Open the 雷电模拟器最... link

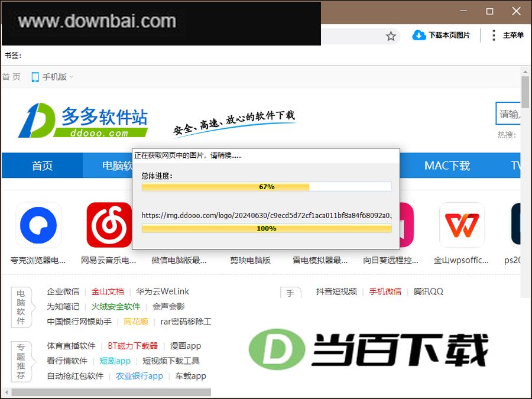coord(320,260)
